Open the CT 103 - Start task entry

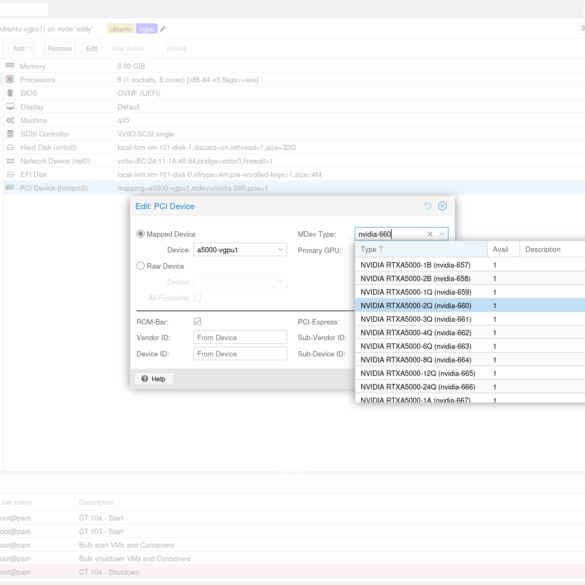(x=292, y=531)
